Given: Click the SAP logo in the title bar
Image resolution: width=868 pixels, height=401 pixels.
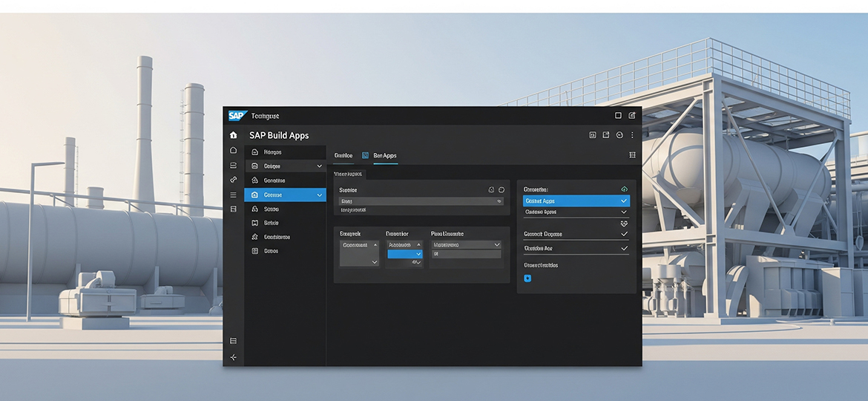Looking at the screenshot, I should pyautogui.click(x=237, y=116).
